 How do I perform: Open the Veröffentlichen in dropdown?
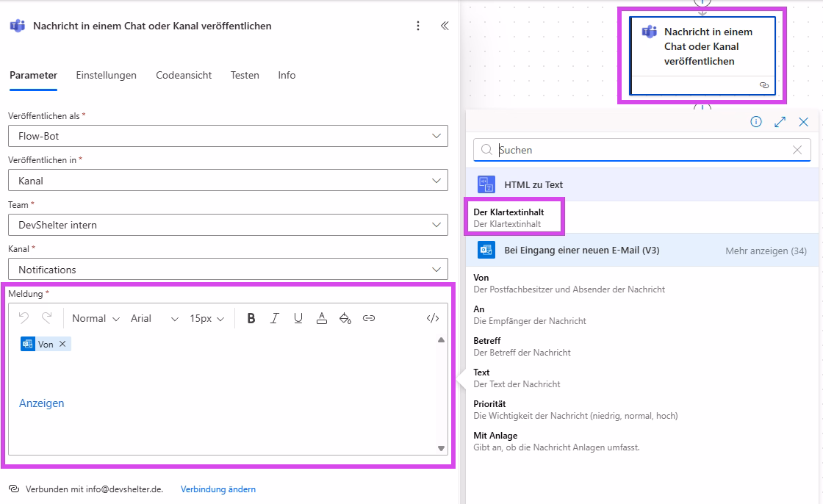click(x=228, y=181)
